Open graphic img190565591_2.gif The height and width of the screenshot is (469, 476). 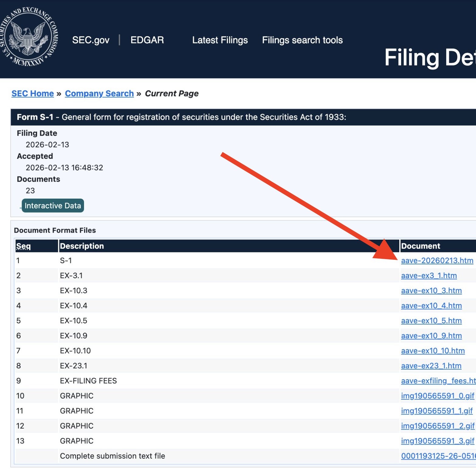[438, 426]
